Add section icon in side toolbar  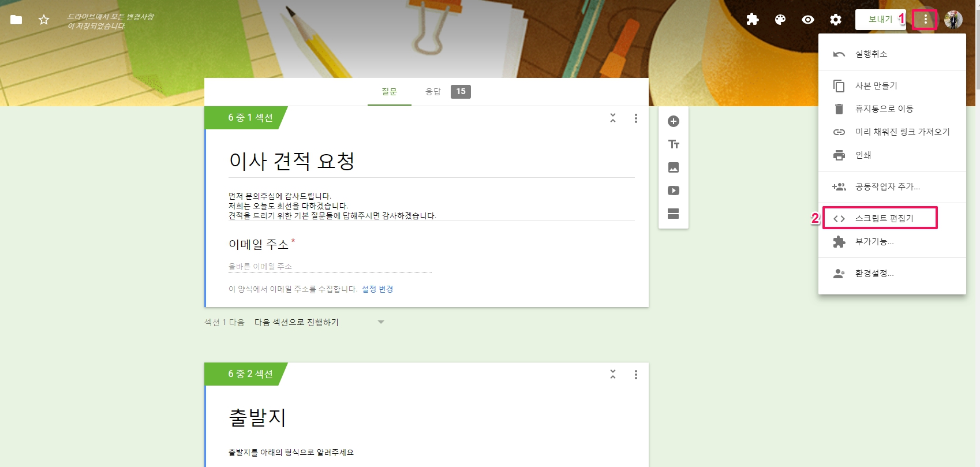coord(674,214)
